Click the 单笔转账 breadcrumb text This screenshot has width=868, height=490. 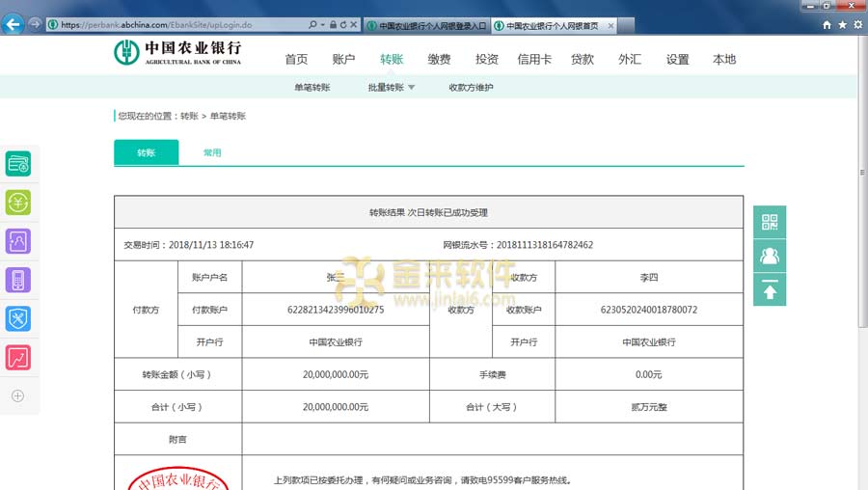[x=228, y=116]
